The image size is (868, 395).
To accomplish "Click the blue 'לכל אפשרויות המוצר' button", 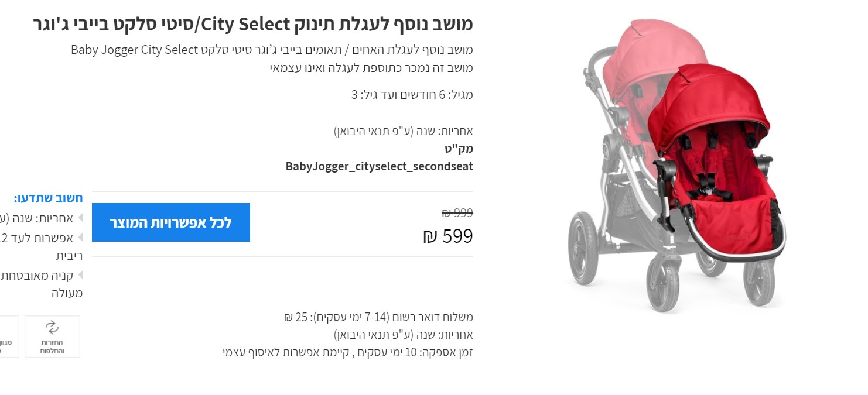I will point(170,222).
